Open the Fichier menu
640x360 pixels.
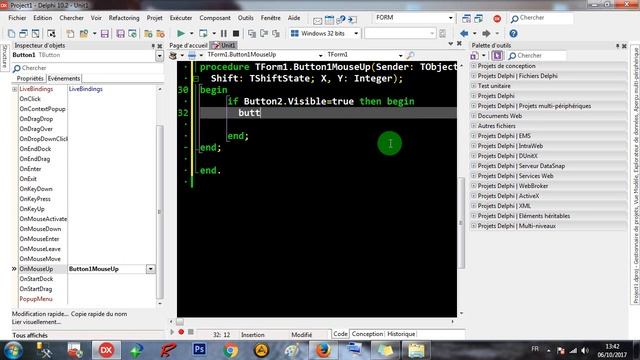(x=17, y=18)
